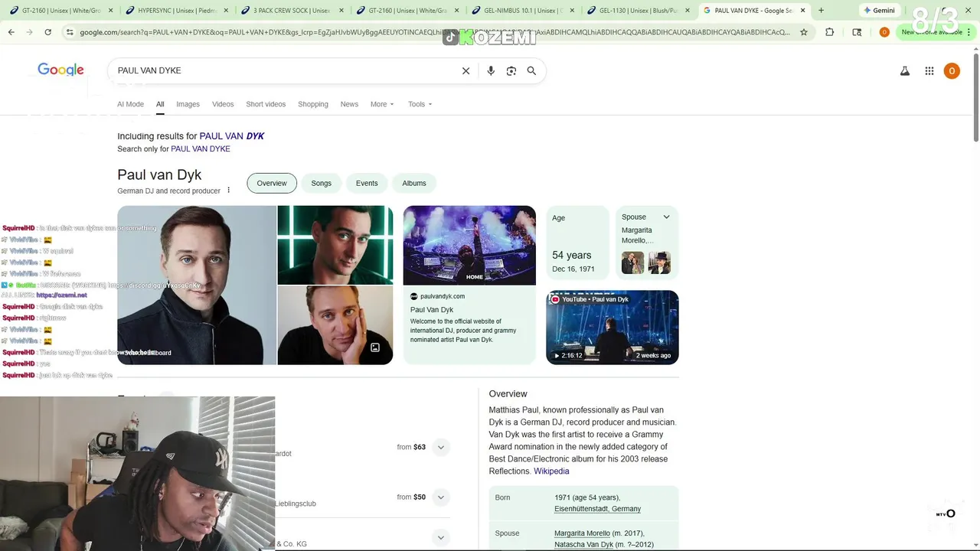The image size is (980, 551).
Task: Open the Eisenhüttenstadt, Germany link
Action: pyautogui.click(x=598, y=509)
